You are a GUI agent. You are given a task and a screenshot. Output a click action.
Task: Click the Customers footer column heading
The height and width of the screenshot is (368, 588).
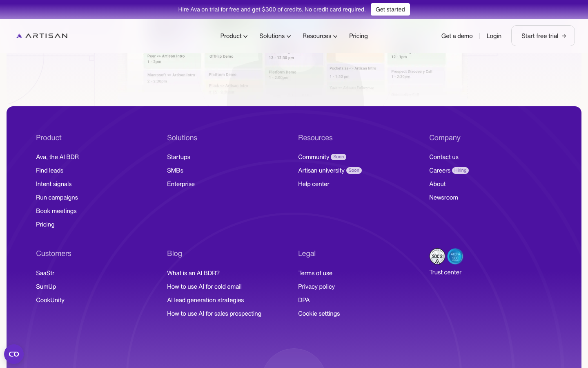point(53,254)
